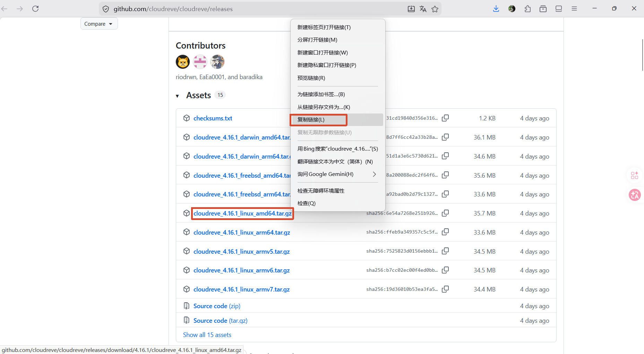The width and height of the screenshot is (644, 354).
Task: Click the floating apps grid widget on right edge
Action: click(x=635, y=175)
